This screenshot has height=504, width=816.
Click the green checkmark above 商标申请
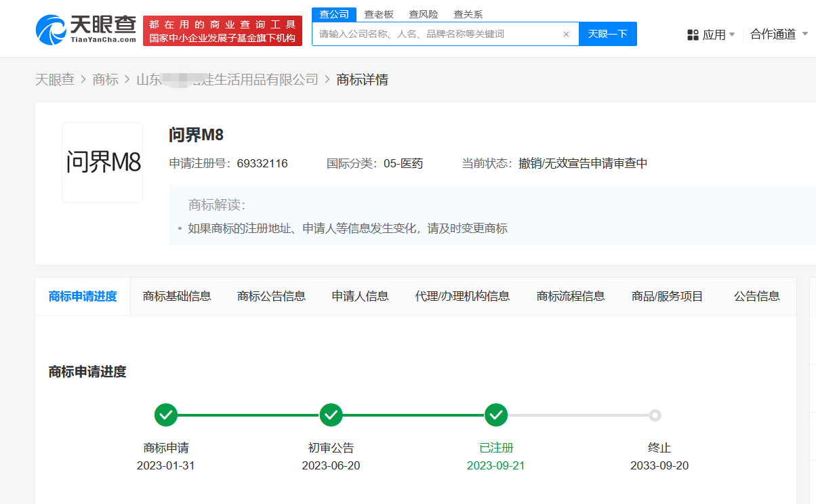pos(166,415)
